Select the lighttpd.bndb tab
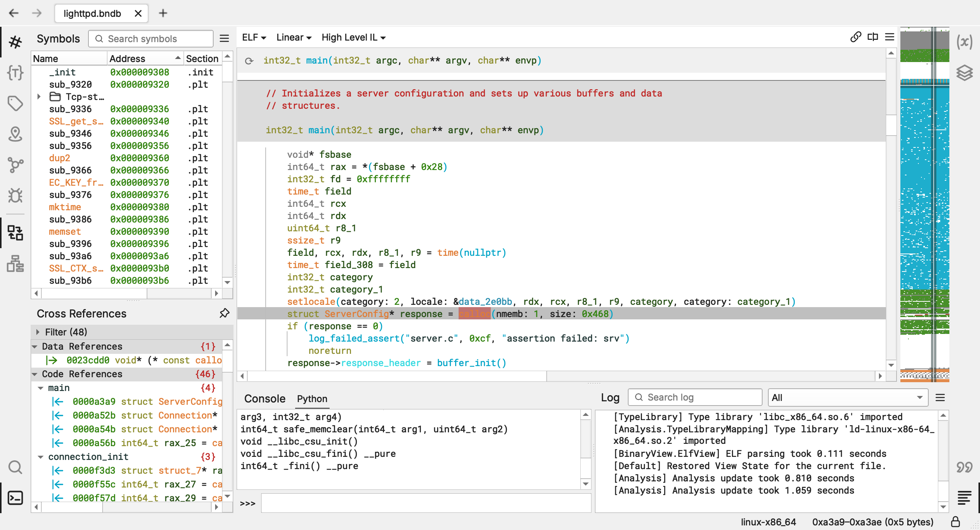 click(x=92, y=13)
